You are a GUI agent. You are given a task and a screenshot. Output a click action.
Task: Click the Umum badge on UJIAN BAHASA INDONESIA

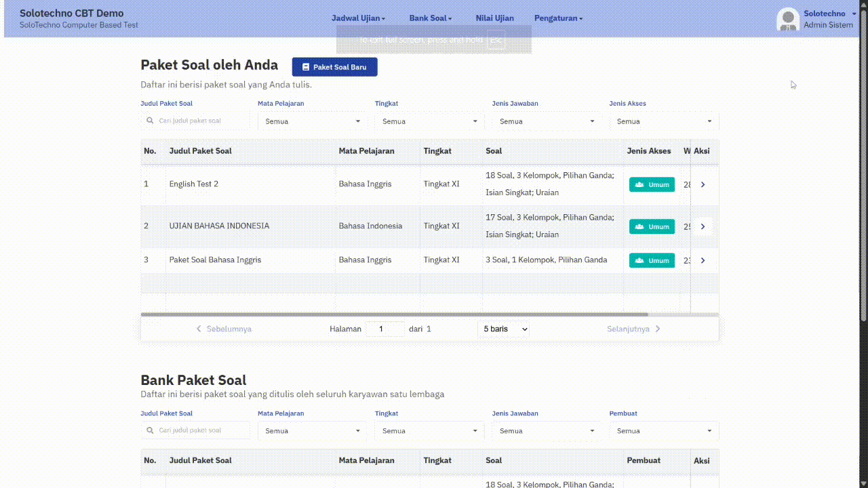click(x=652, y=226)
